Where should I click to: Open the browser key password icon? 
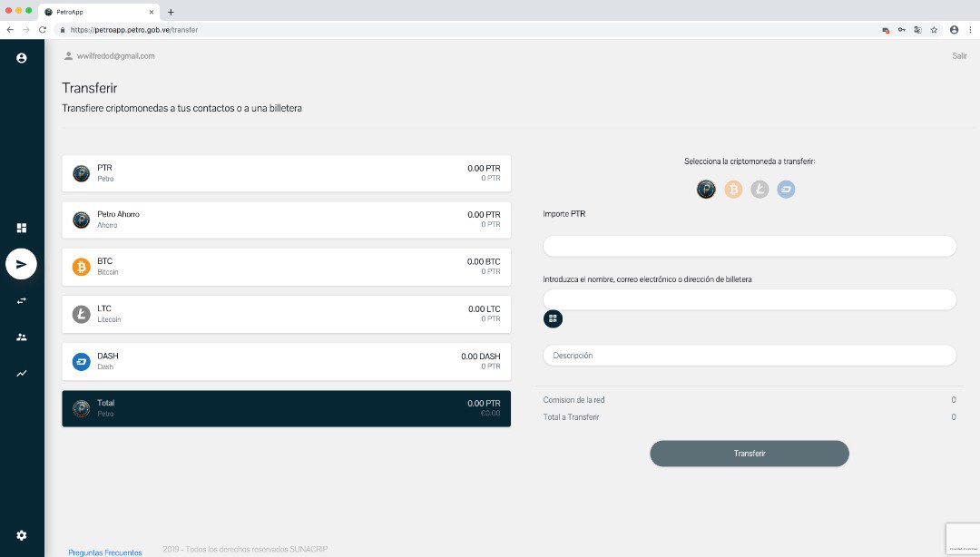pos(901,29)
